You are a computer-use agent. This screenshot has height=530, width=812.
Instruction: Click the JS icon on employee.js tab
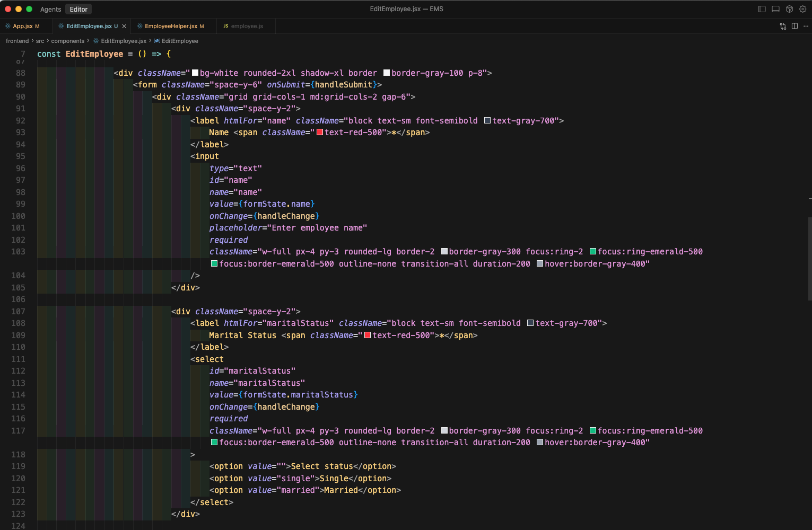pyautogui.click(x=226, y=26)
